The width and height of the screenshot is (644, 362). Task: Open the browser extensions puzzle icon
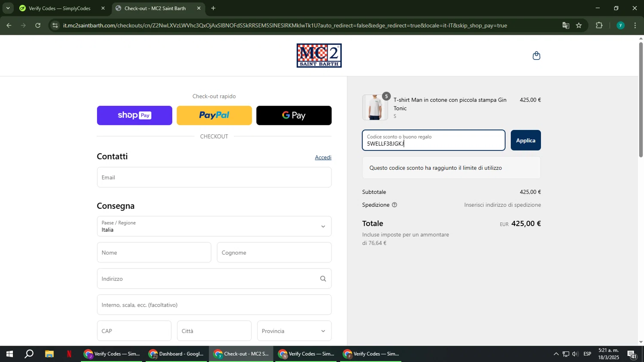[x=599, y=26]
